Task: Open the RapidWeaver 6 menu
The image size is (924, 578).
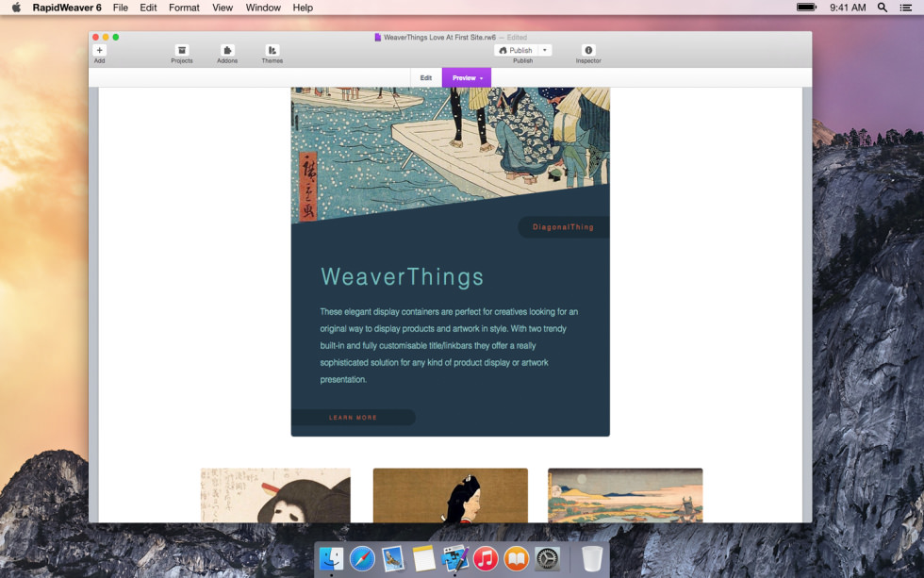Action: click(67, 8)
